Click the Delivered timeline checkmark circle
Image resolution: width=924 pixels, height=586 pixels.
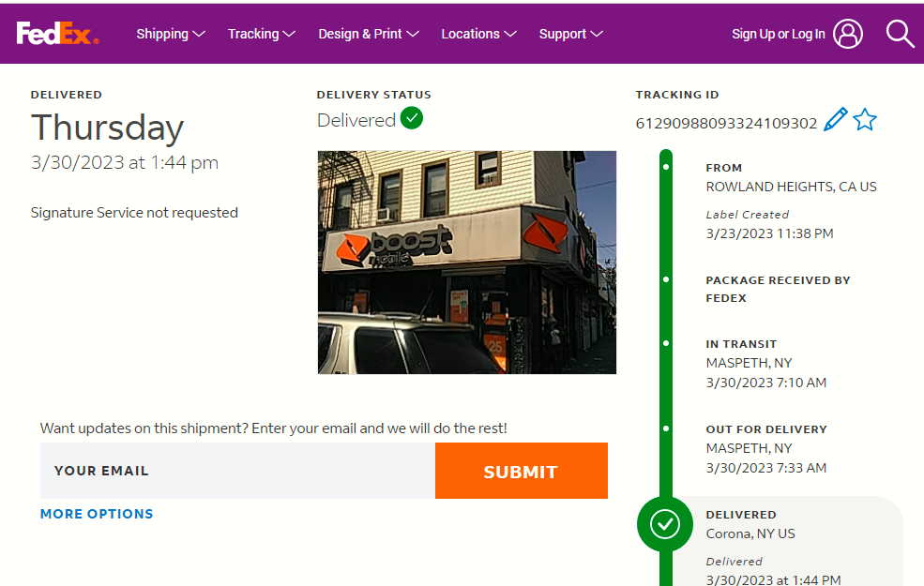tap(665, 524)
